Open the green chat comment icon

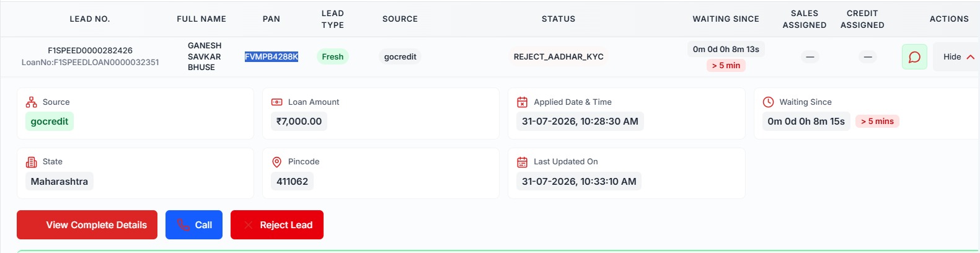914,56
